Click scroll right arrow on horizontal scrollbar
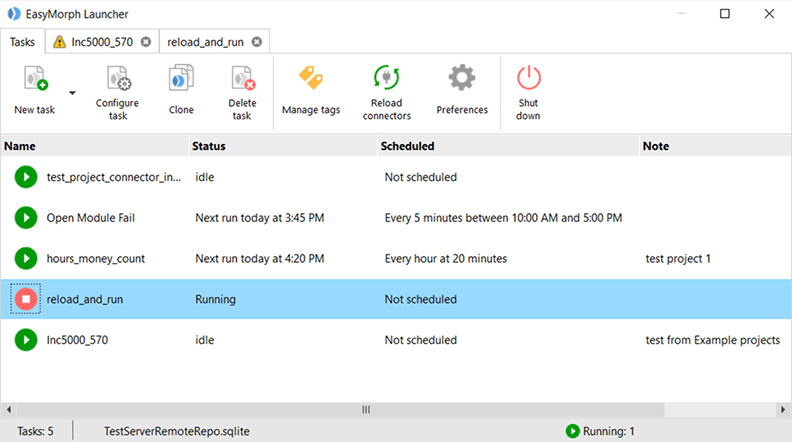The height and width of the screenshot is (442, 792). point(783,409)
